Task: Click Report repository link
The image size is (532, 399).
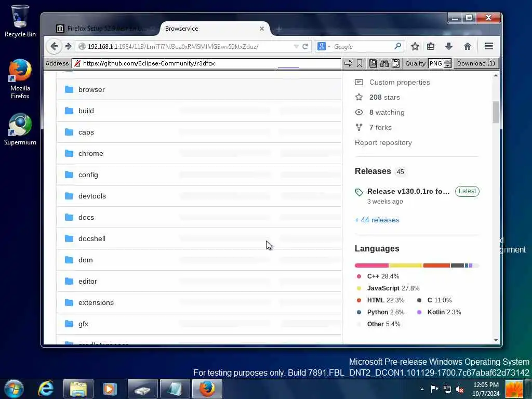Action: pos(383,142)
